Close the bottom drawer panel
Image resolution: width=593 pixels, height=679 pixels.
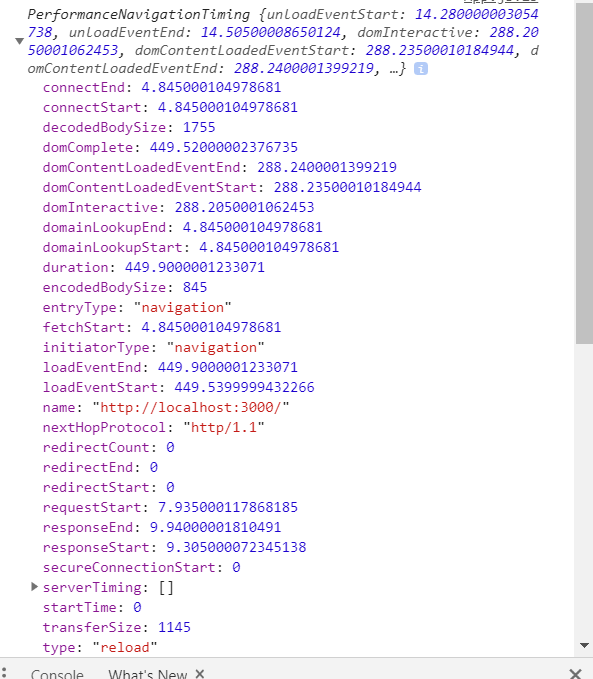575,674
